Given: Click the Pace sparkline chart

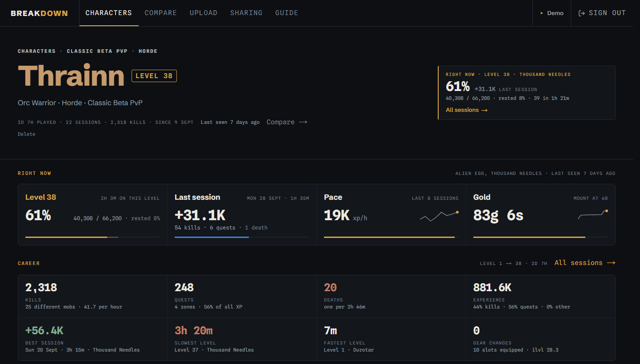Looking at the screenshot, I should (x=439, y=216).
